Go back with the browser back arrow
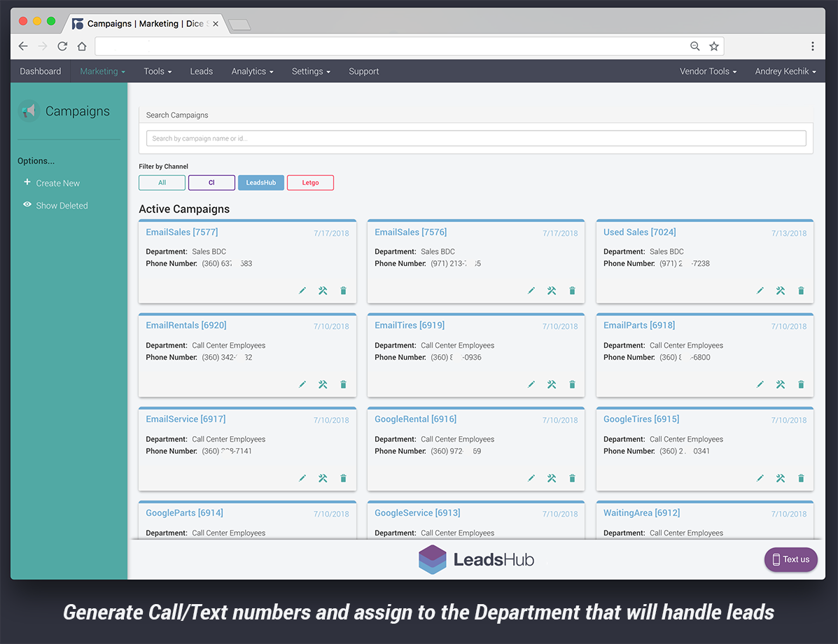This screenshot has height=644, width=838. 23,46
